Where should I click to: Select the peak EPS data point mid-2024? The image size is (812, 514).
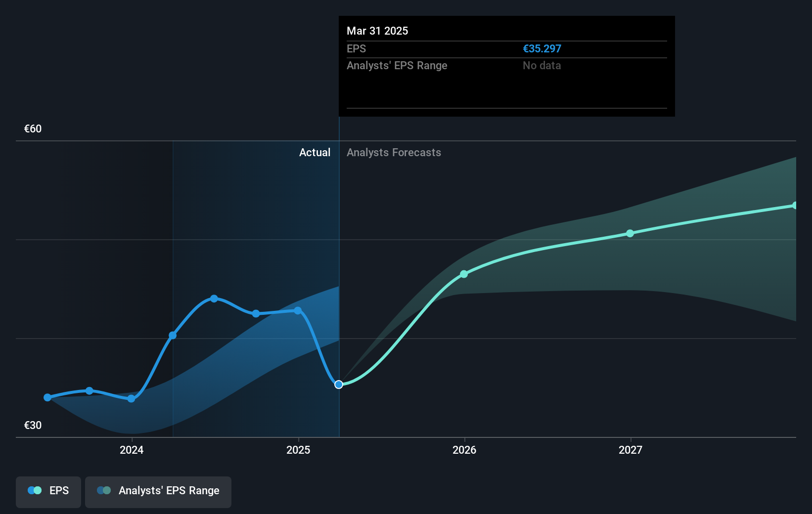coord(214,298)
